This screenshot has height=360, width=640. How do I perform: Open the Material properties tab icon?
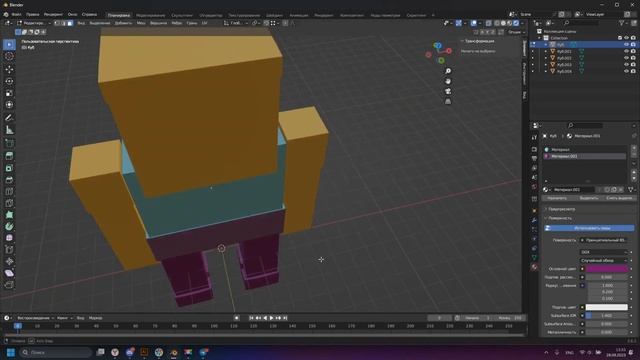[534, 267]
